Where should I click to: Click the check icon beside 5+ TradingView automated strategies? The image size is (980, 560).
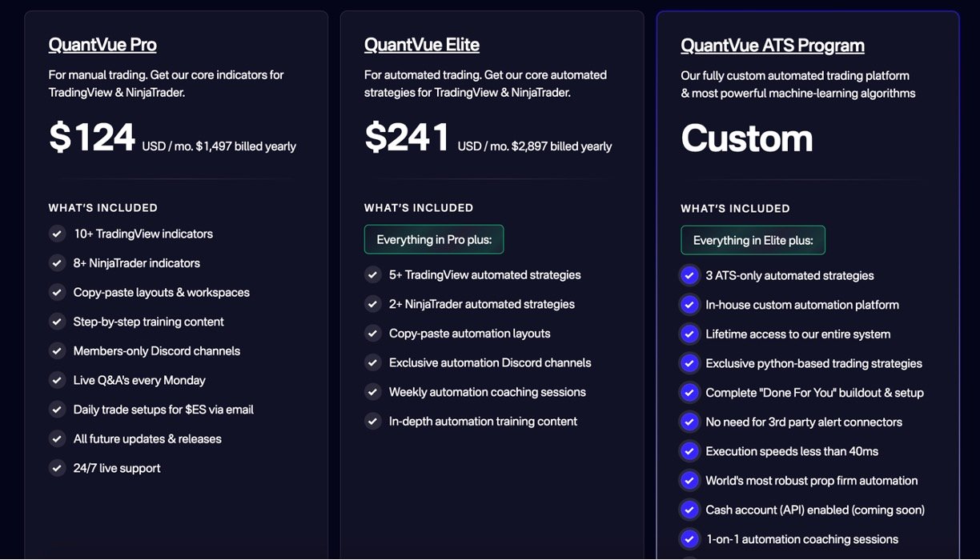click(x=372, y=275)
